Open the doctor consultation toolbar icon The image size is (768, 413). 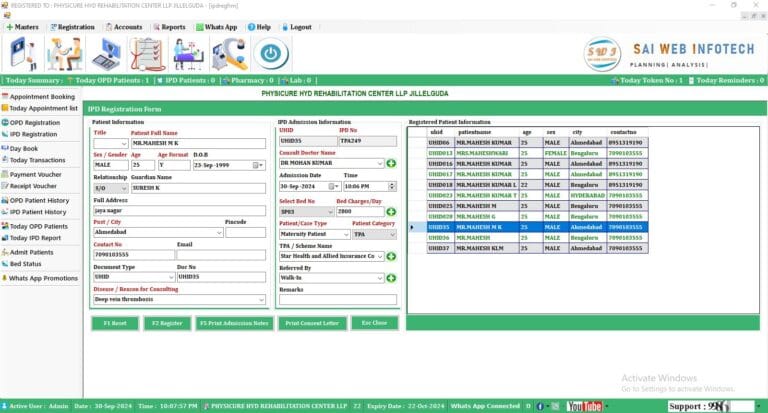click(64, 54)
